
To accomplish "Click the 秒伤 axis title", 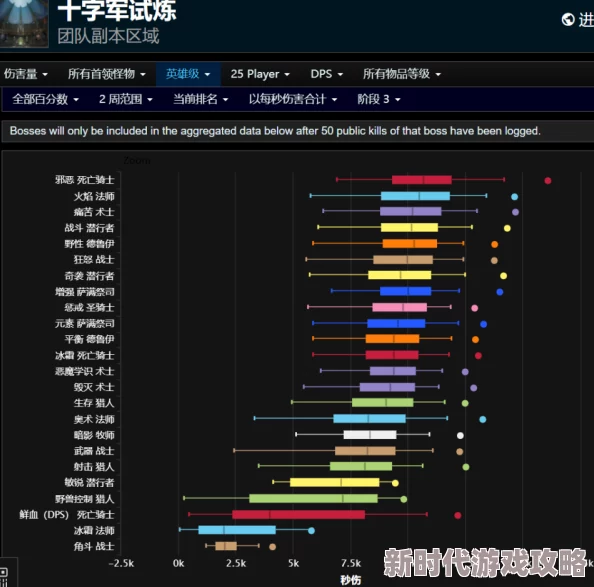I will pos(350,580).
